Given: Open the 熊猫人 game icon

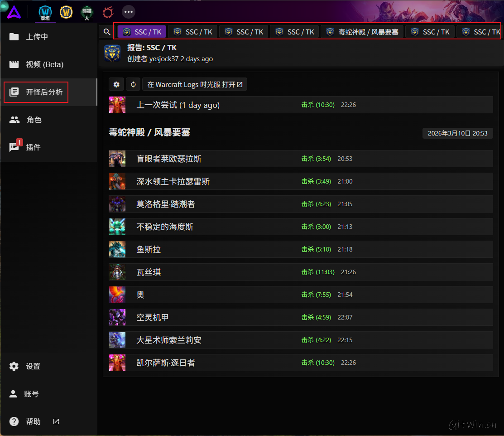Looking at the screenshot, I should pyautogui.click(x=86, y=12).
